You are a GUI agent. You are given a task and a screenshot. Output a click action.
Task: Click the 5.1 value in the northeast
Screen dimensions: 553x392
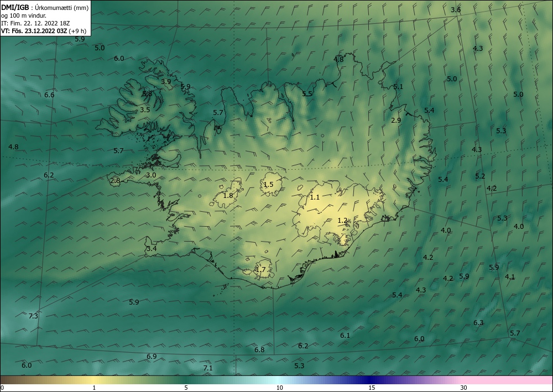pos(398,86)
